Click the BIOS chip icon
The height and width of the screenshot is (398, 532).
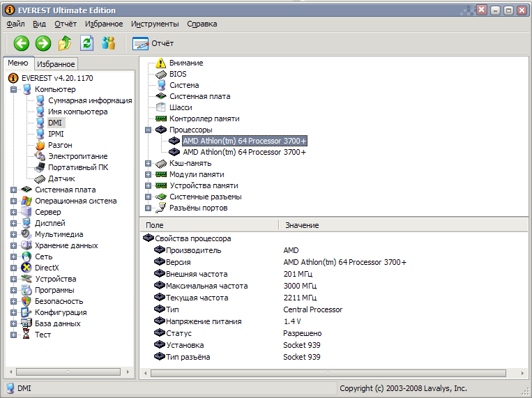click(x=161, y=75)
